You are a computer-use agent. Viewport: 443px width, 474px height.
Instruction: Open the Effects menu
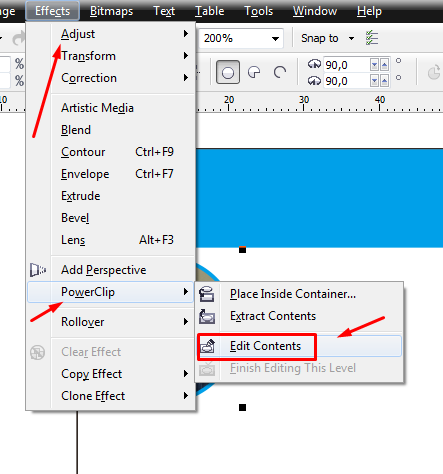coord(52,11)
